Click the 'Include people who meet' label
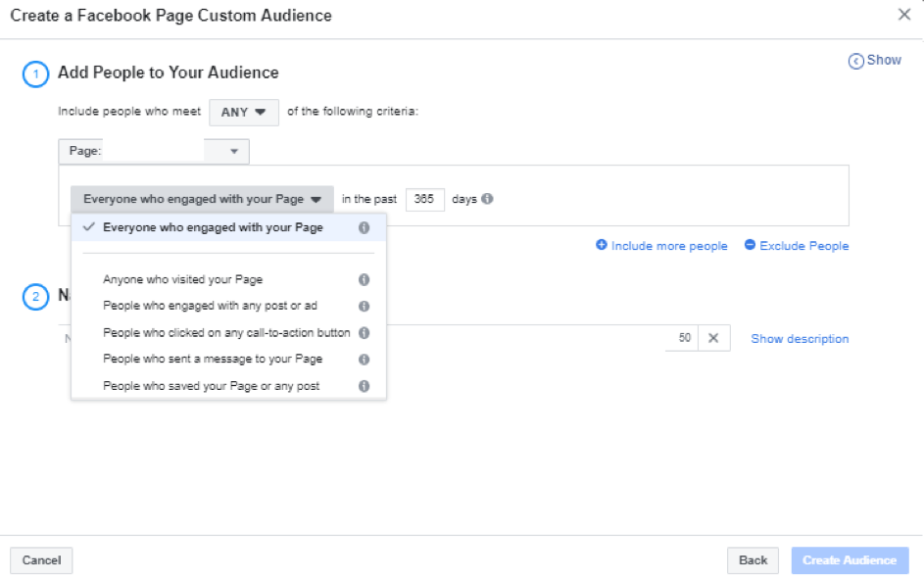The image size is (924, 581). click(x=129, y=112)
